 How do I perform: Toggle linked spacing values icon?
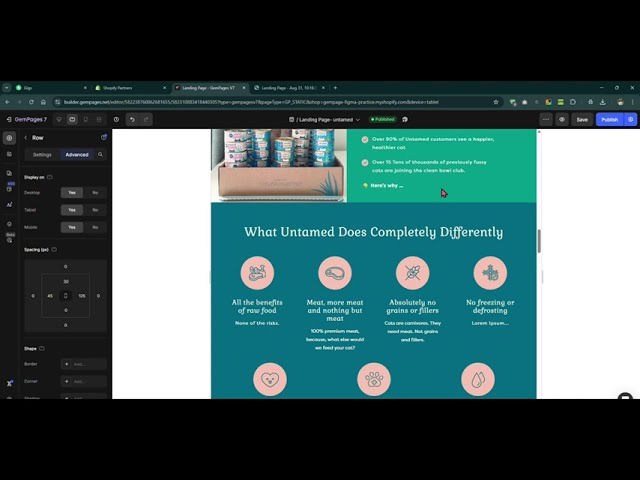point(65,296)
